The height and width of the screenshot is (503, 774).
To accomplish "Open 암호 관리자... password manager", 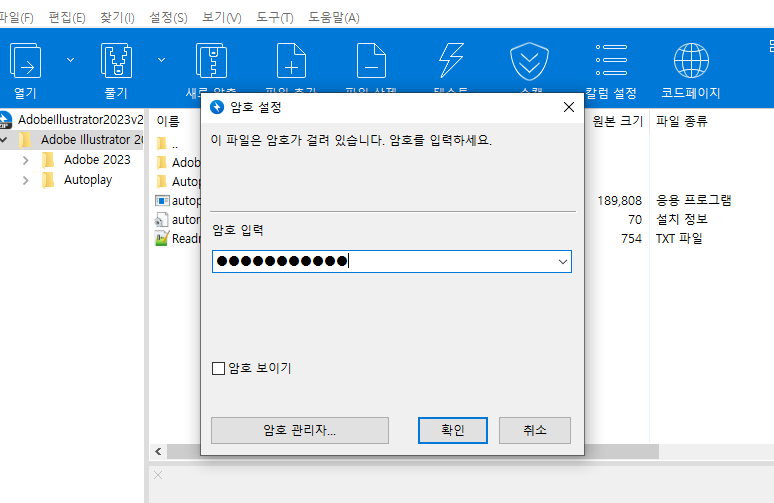I will (300, 430).
